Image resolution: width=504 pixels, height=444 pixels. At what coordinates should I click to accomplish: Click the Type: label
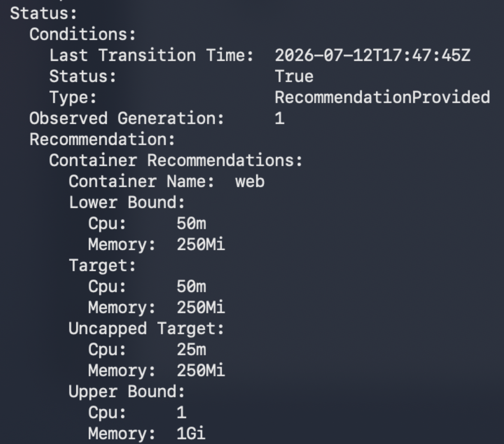pos(73,97)
